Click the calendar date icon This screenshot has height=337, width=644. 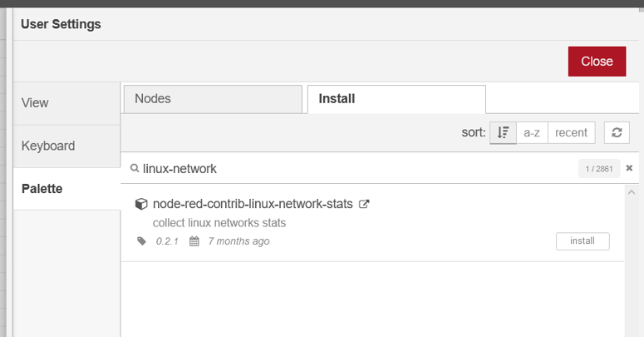[194, 240]
